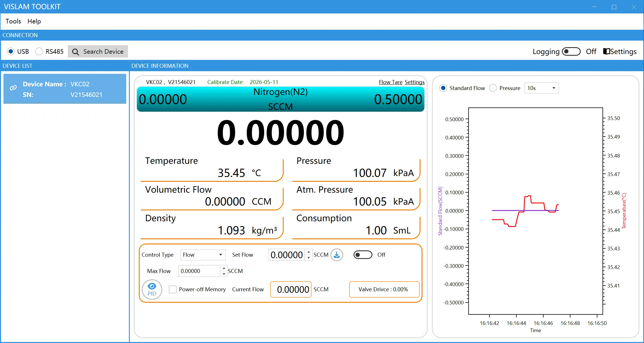This screenshot has height=343, width=644.
Task: Click the link icon beside Device Name
Action: pyautogui.click(x=13, y=88)
